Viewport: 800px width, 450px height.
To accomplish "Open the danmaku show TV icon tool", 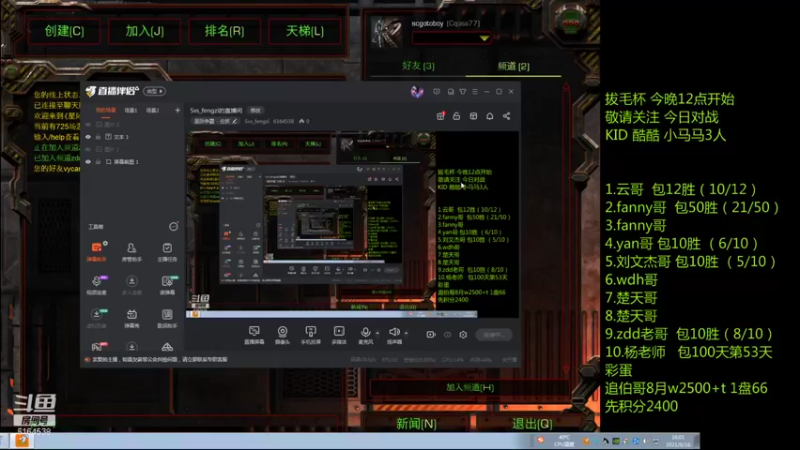I will tap(132, 318).
